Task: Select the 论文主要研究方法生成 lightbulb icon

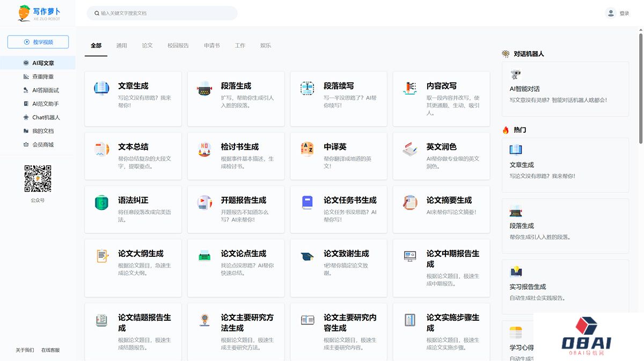Action: 204,320
